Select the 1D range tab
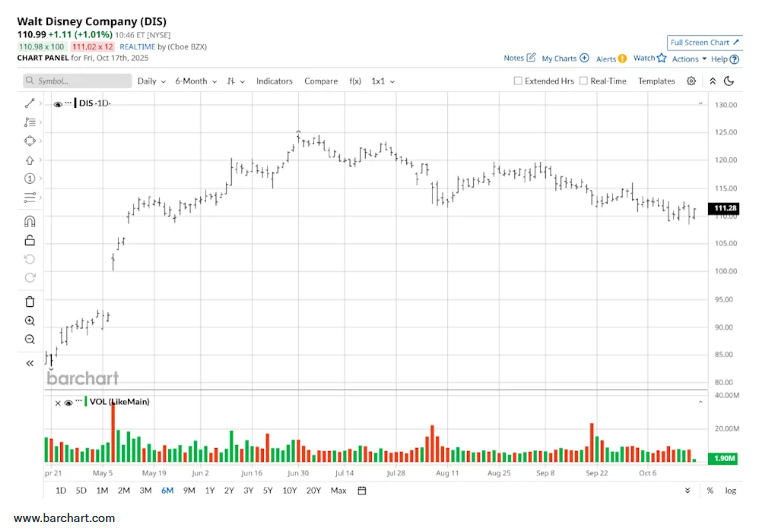The image size is (757, 532). 60,490
